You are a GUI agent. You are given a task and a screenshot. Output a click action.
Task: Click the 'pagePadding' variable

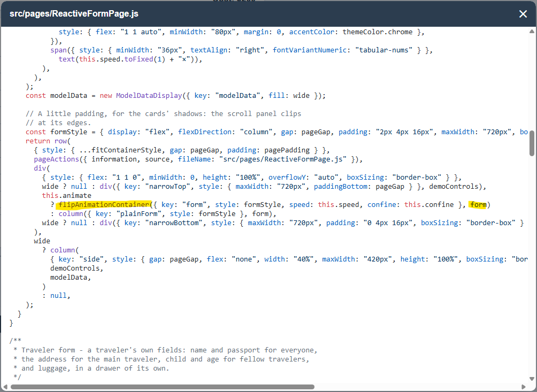(287, 150)
